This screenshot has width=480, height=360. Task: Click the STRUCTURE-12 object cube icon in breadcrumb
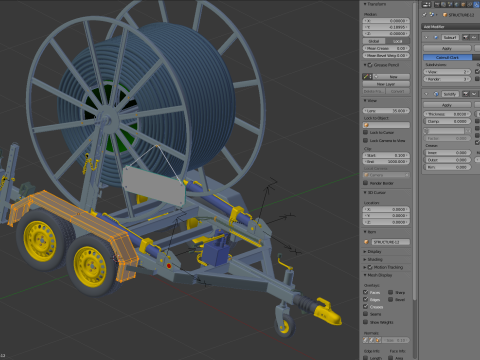[x=445, y=15]
